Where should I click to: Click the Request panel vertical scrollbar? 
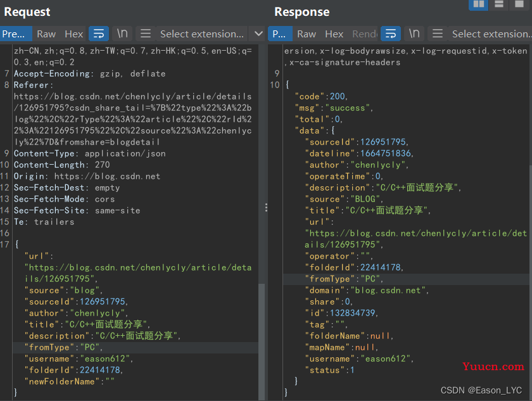point(261,341)
